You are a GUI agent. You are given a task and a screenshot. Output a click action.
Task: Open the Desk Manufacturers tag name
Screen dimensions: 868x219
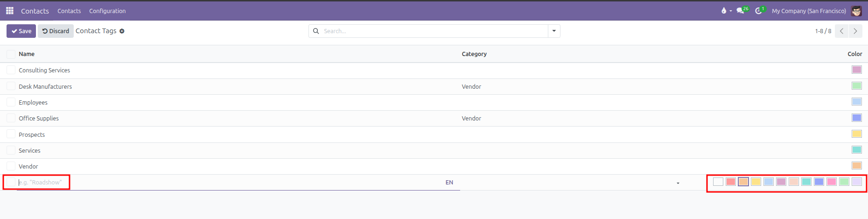click(45, 86)
